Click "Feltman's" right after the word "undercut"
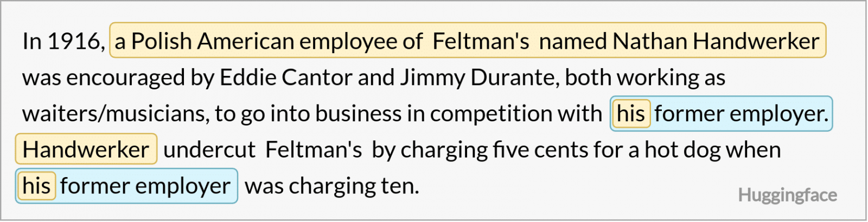868x222 pixels. [x=313, y=150]
